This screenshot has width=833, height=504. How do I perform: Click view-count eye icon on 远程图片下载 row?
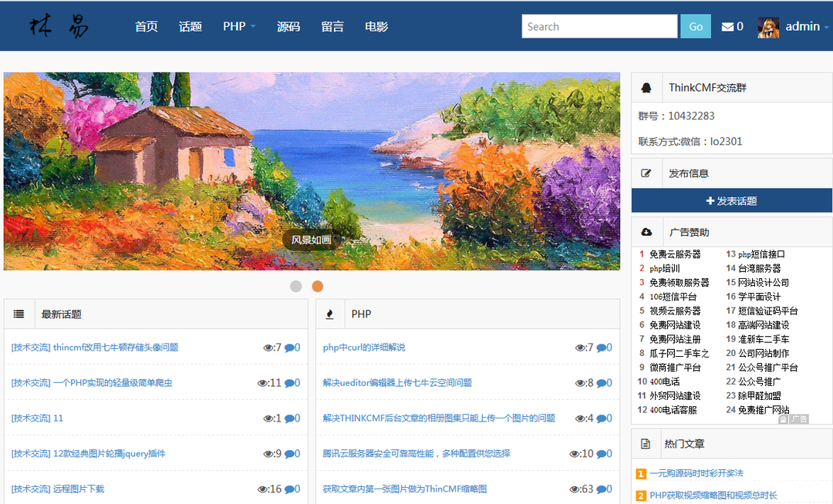click(262, 489)
